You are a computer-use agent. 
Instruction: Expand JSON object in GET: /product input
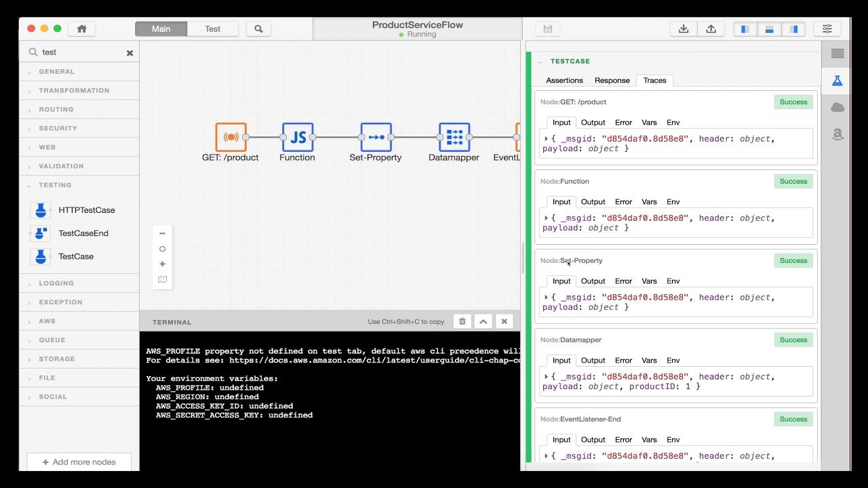547,139
